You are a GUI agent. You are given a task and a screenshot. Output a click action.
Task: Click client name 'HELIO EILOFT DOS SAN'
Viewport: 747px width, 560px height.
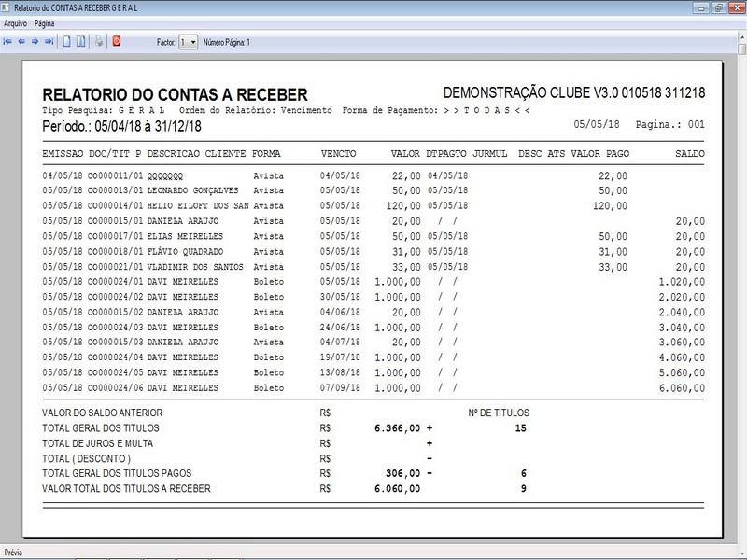point(198,205)
